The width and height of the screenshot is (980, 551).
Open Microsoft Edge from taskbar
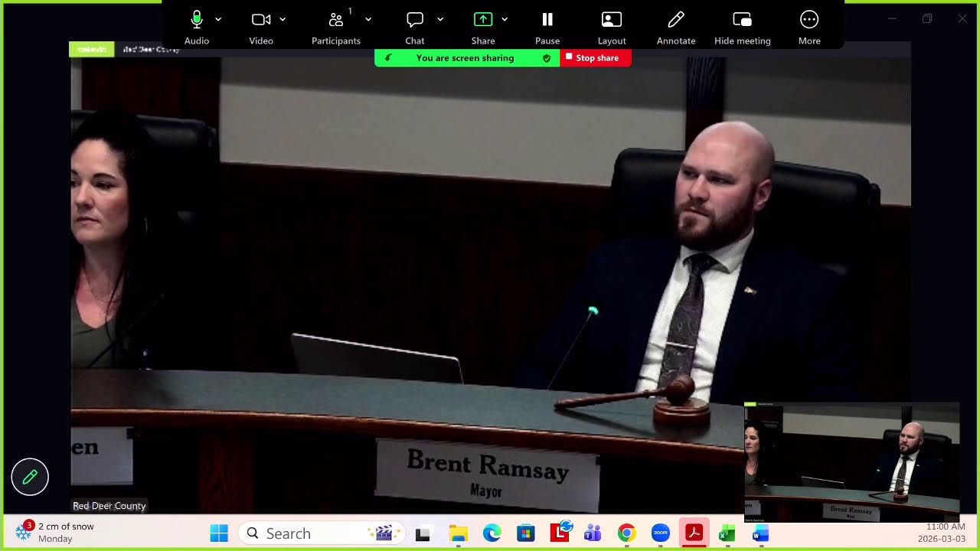coord(492,533)
